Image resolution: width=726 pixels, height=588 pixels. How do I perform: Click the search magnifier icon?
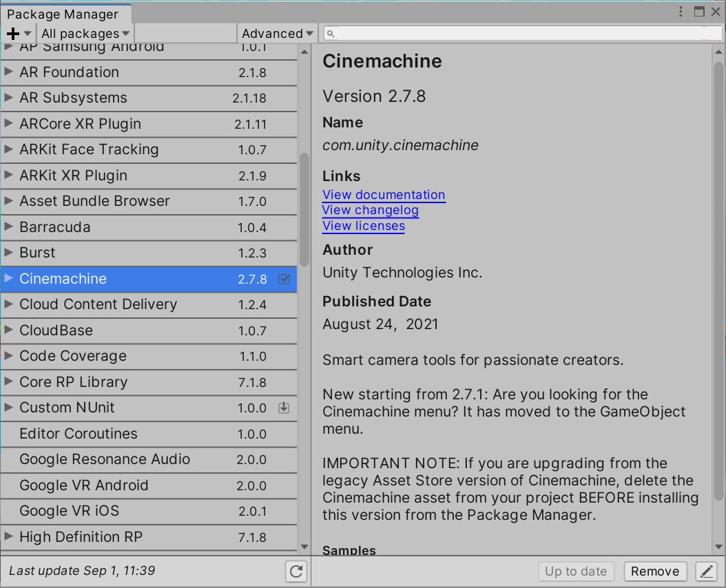click(330, 32)
